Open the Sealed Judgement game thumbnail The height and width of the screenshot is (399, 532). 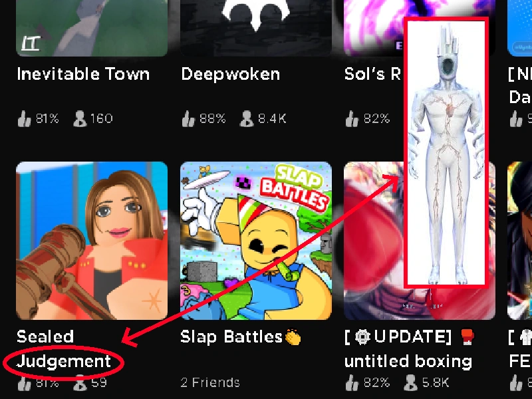tap(92, 241)
